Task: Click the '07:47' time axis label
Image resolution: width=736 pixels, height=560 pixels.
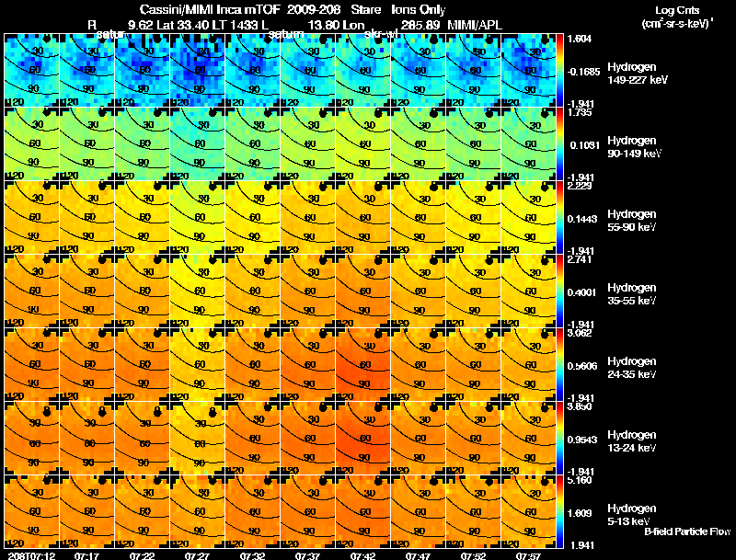Action: [x=418, y=555]
